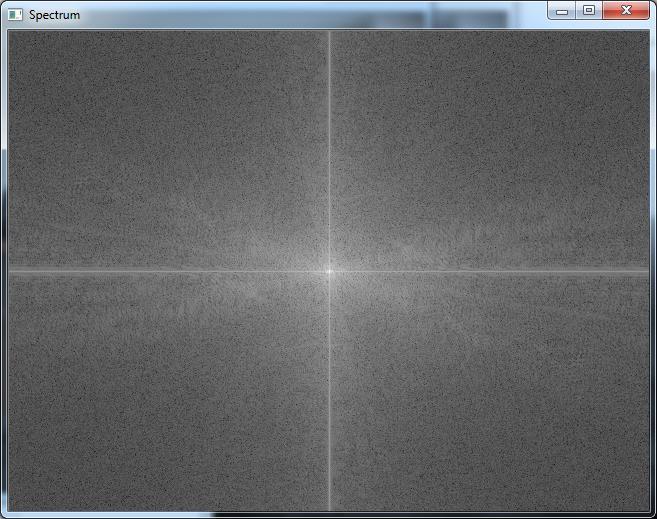Close the Spectrum window
The width and height of the screenshot is (657, 519).
626,10
